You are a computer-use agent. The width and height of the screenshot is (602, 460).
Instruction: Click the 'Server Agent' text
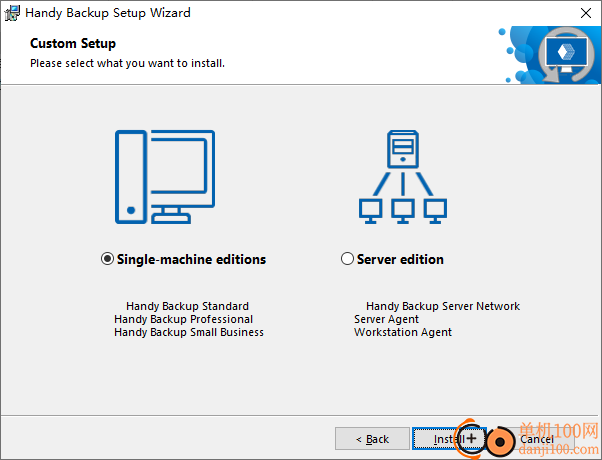[x=386, y=319]
